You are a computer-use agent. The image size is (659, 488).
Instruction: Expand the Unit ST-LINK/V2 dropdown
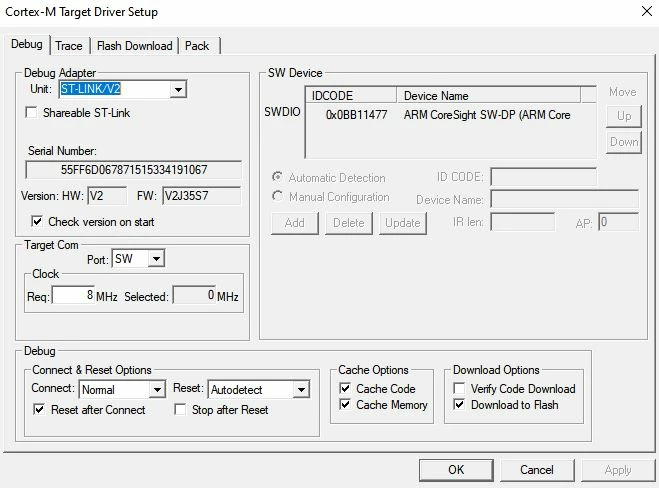click(178, 89)
